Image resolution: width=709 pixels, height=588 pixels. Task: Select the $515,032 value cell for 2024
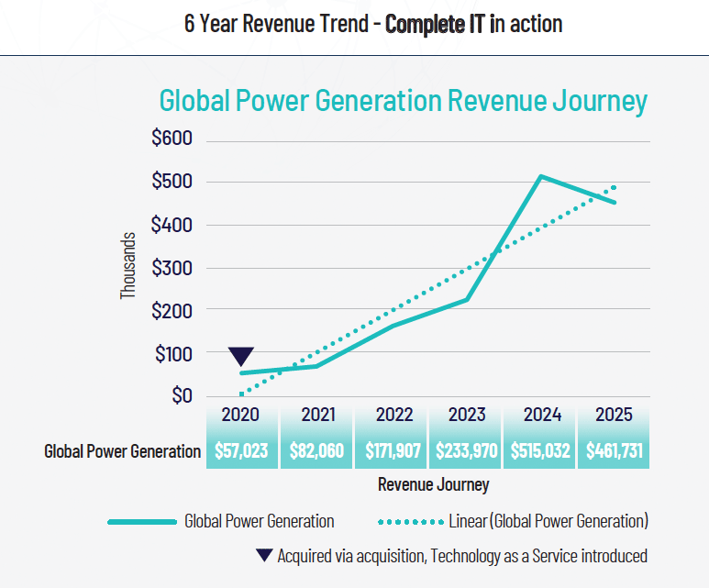click(x=540, y=451)
